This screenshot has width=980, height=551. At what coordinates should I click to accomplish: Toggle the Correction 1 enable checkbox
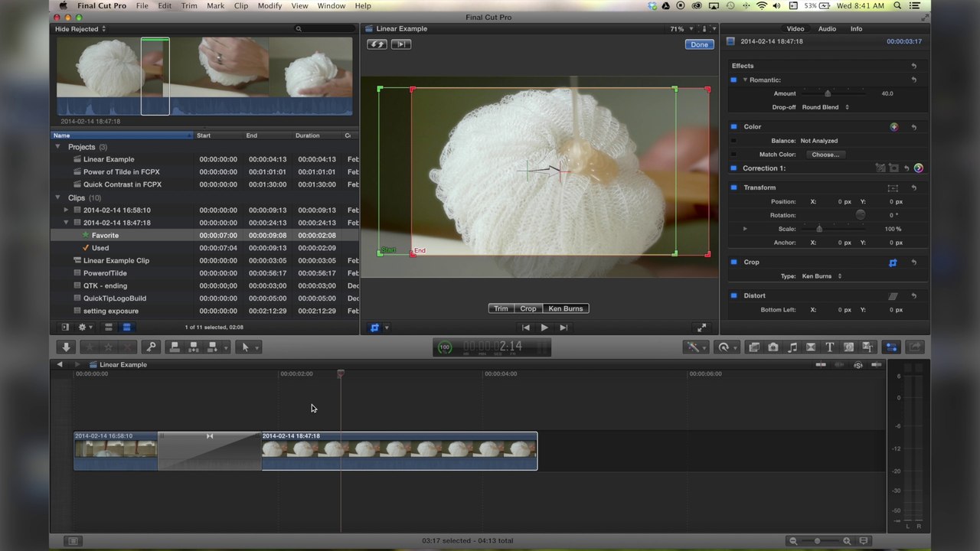[733, 168]
